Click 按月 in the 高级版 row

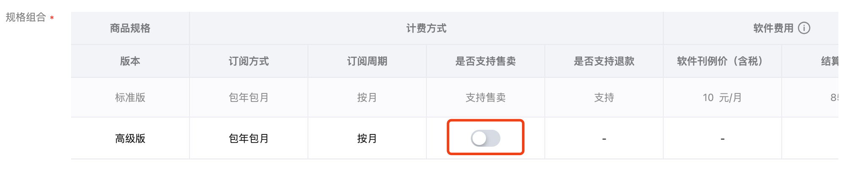pos(367,139)
